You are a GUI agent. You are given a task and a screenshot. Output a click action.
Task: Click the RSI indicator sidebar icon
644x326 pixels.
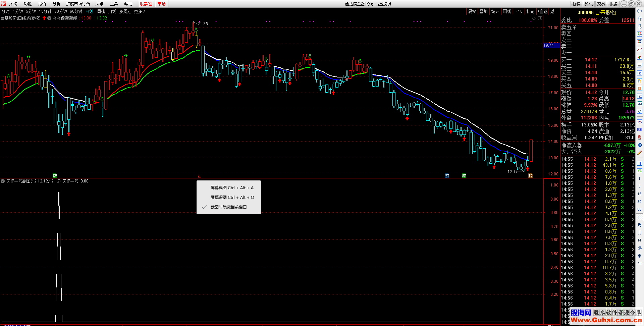640,129
